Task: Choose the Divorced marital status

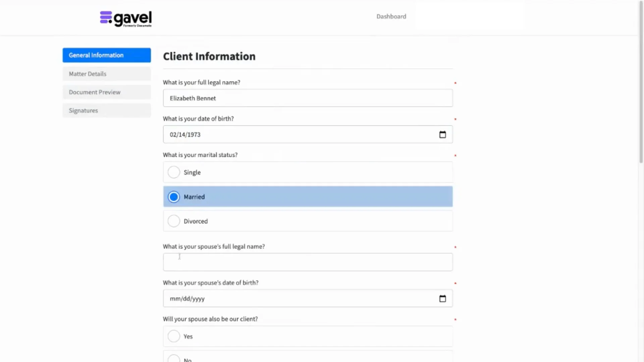Action: (x=174, y=221)
